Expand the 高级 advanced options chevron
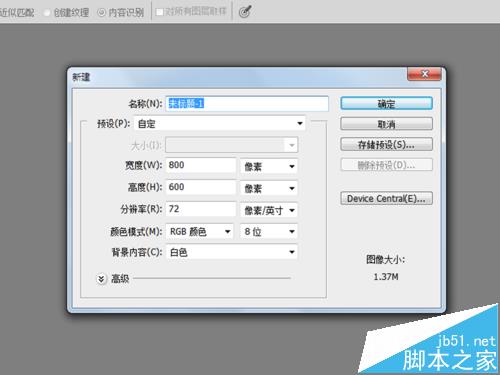500x375 pixels. (101, 279)
